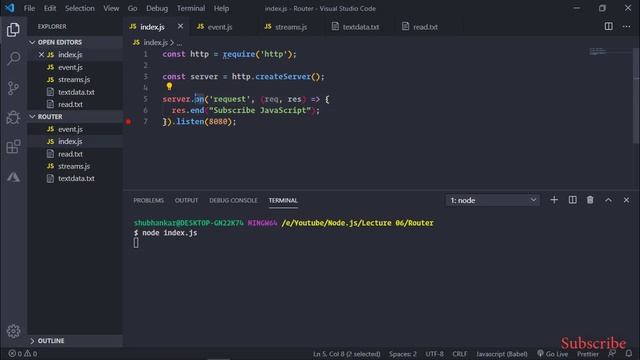Select streams.js in Open Editors
This screenshot has height=360, width=640.
[x=75, y=80]
